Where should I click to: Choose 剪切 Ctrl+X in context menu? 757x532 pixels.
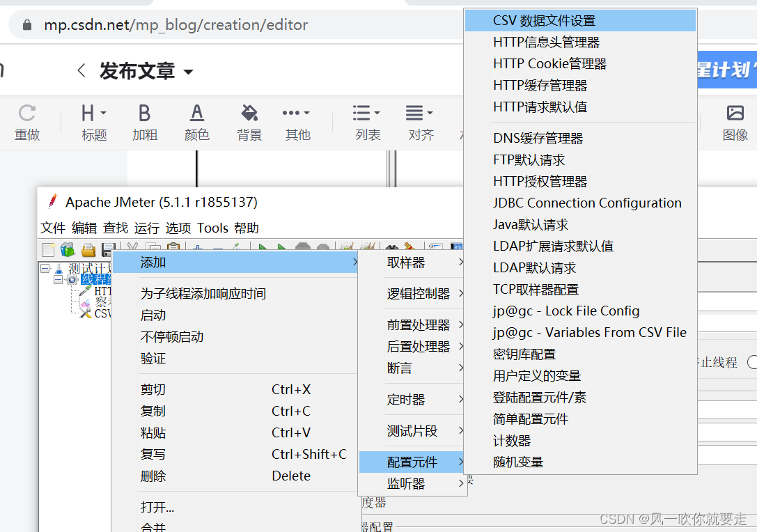click(235, 389)
